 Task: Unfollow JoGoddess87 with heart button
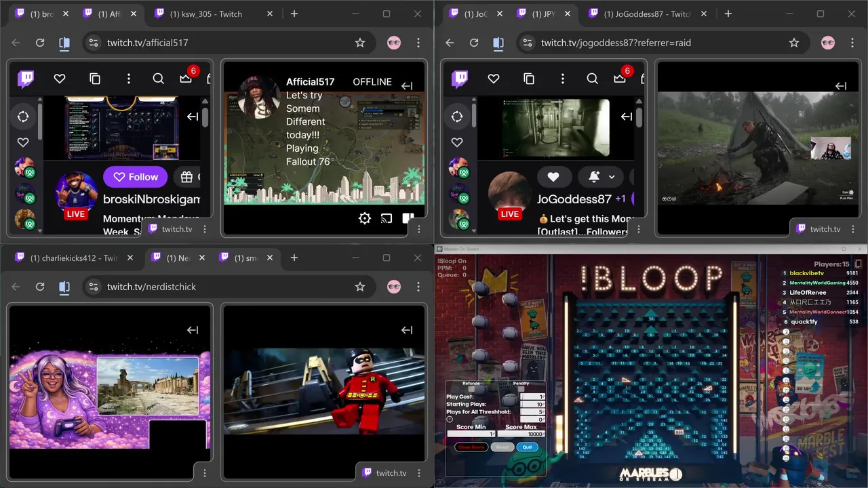click(x=553, y=177)
